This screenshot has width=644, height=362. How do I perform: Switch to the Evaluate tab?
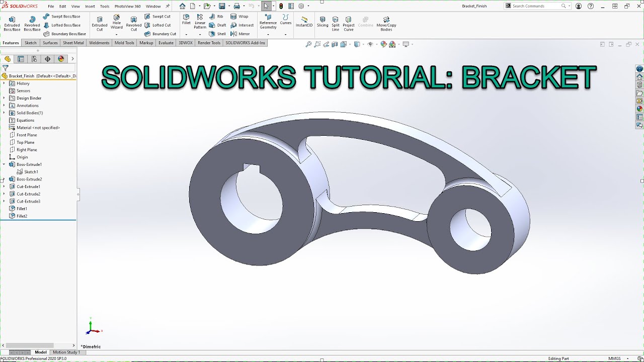pyautogui.click(x=166, y=43)
